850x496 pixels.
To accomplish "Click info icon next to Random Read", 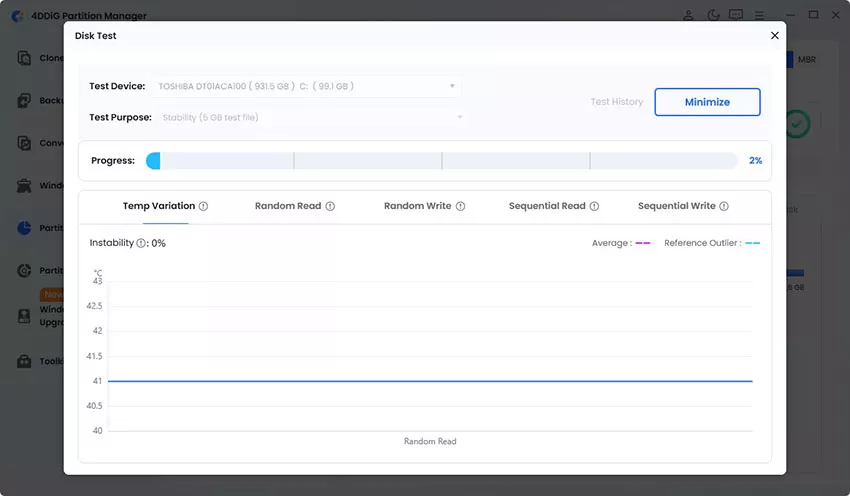I will click(330, 207).
